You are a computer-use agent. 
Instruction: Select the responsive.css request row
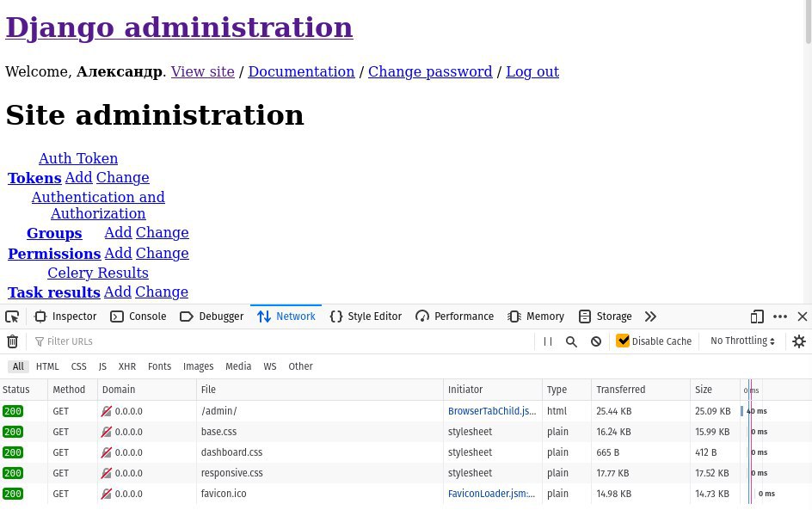pyautogui.click(x=406, y=473)
